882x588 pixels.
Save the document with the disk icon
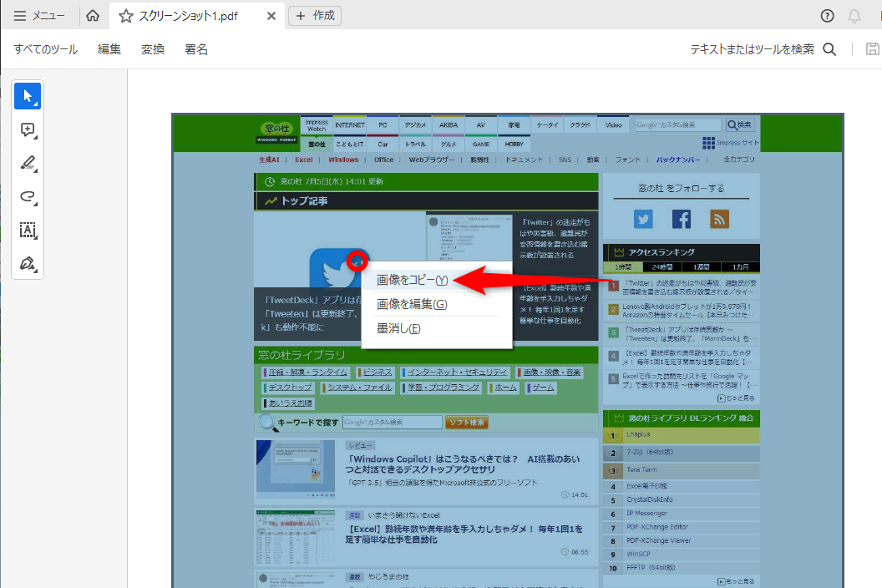871,48
